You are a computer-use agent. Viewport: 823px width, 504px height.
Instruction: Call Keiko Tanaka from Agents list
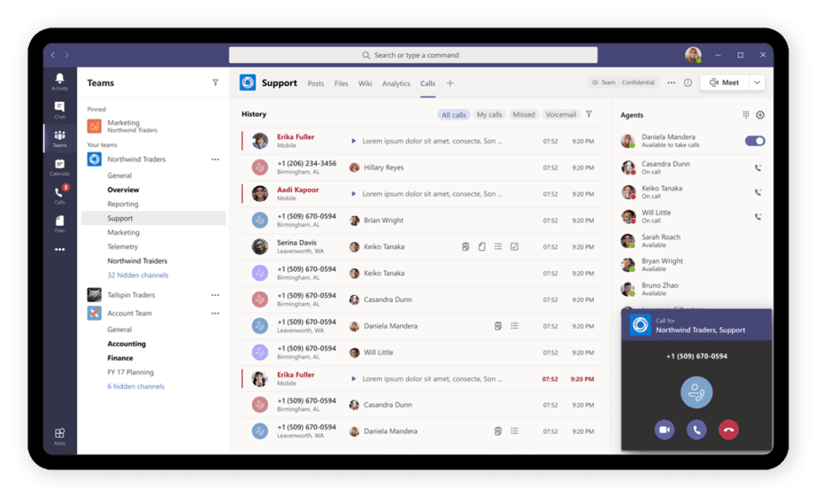point(758,192)
